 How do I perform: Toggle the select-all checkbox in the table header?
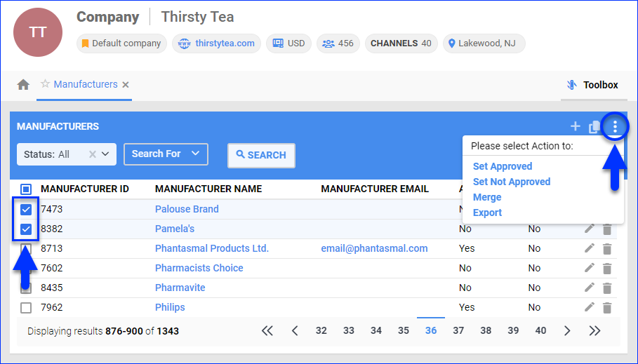click(26, 189)
